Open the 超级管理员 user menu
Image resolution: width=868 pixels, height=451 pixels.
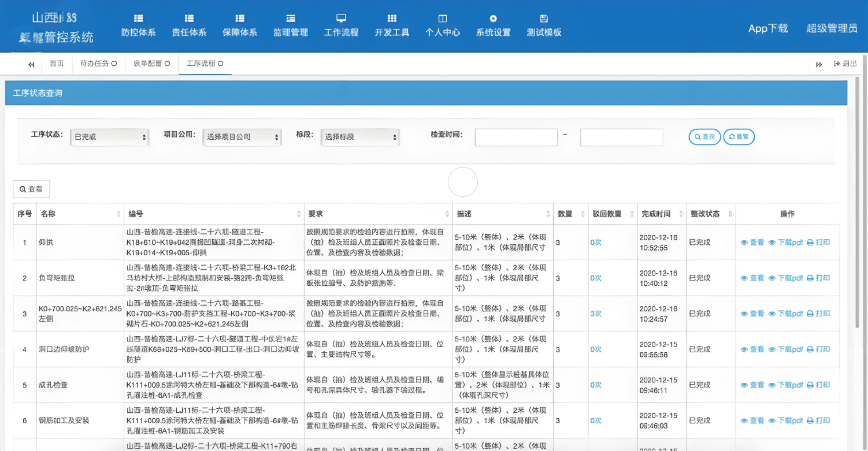[832, 28]
